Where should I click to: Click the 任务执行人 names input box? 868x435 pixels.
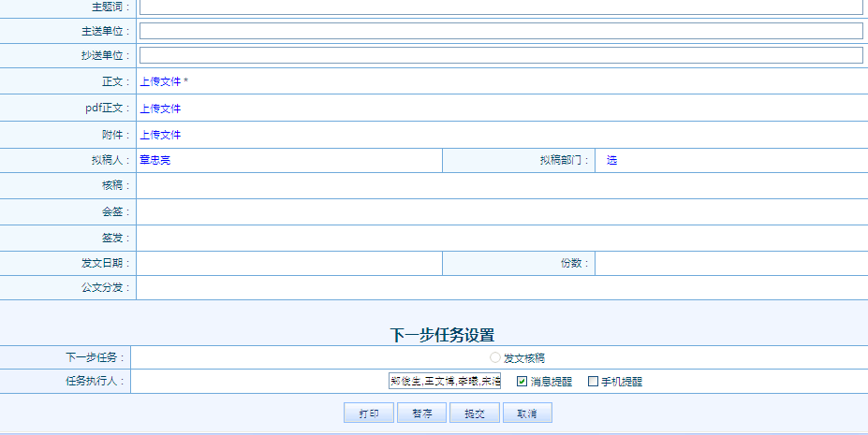pos(445,381)
